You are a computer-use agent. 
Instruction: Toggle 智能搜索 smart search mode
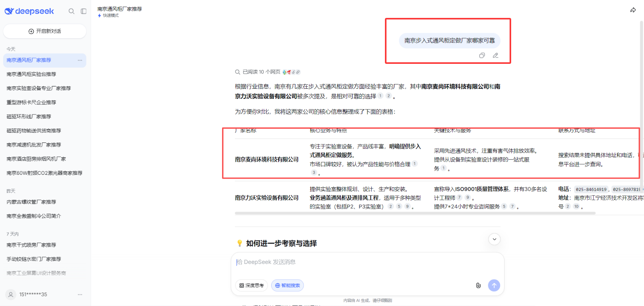(x=288, y=285)
